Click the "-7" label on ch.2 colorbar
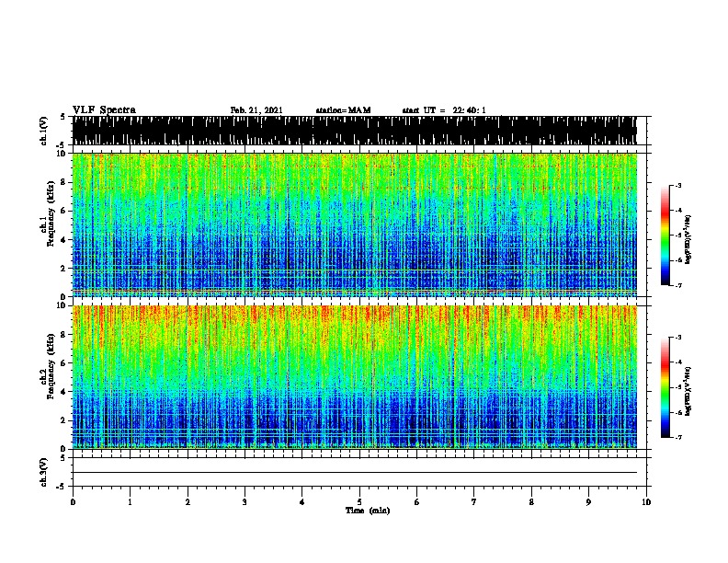The width and height of the screenshot is (728, 563). 677,437
